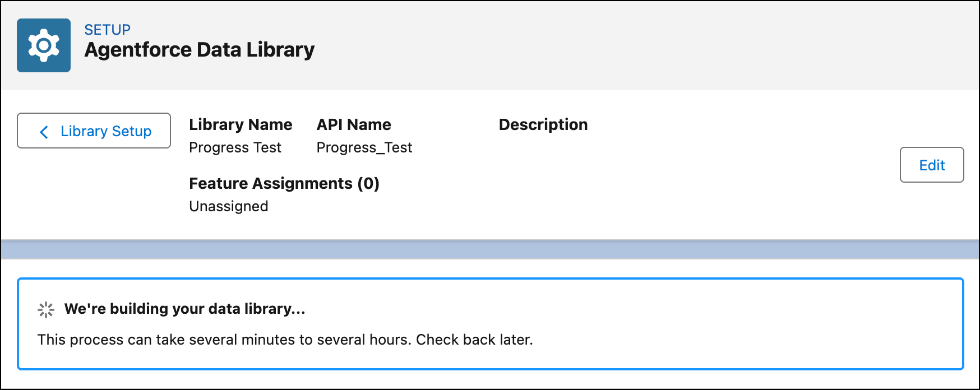Image resolution: width=980 pixels, height=390 pixels.
Task: Click the Description label
Action: click(x=543, y=124)
